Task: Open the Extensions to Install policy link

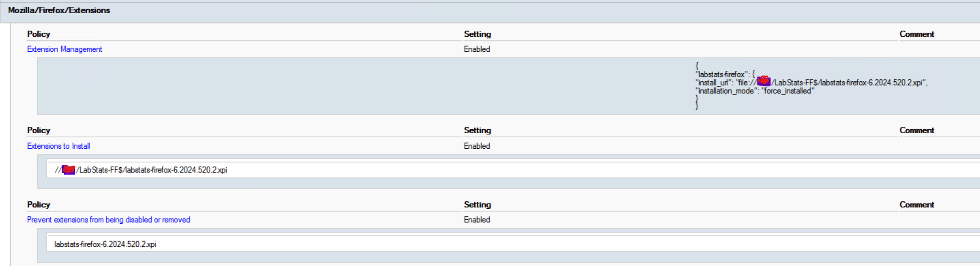Action: click(x=59, y=146)
